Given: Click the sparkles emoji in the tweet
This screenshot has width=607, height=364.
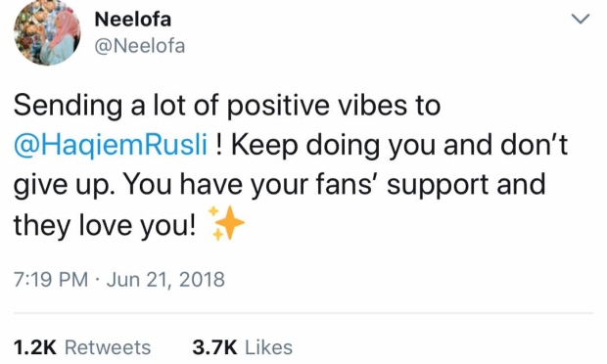Looking at the screenshot, I should (226, 223).
